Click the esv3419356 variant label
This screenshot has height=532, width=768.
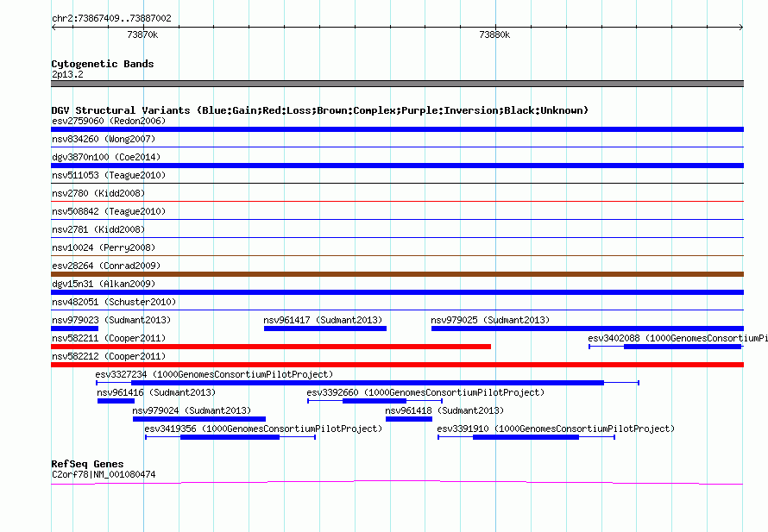[x=263, y=429]
